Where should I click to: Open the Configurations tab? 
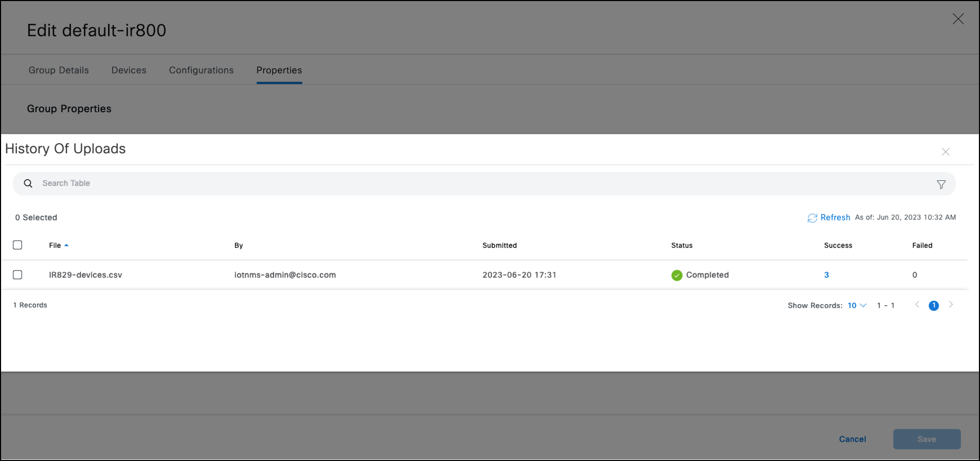[x=201, y=70]
